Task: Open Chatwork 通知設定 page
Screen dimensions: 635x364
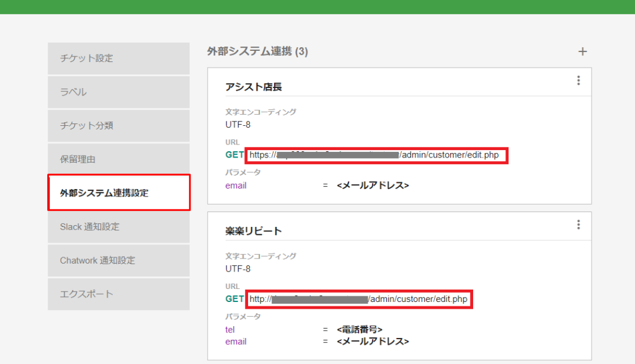Action: pyautogui.click(x=118, y=260)
